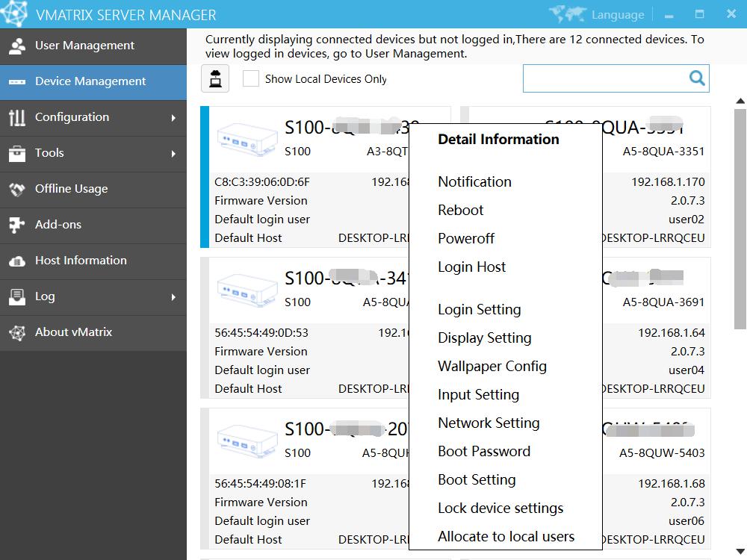Click default login user user06
This screenshot has height=560, width=747.
(686, 521)
